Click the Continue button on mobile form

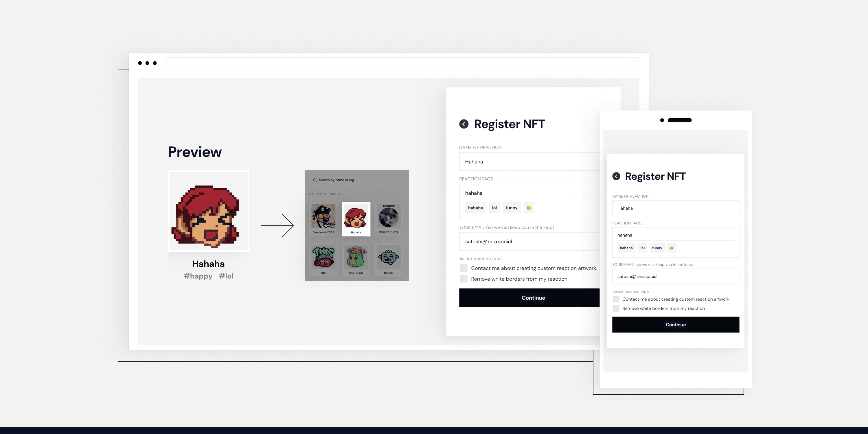point(675,324)
